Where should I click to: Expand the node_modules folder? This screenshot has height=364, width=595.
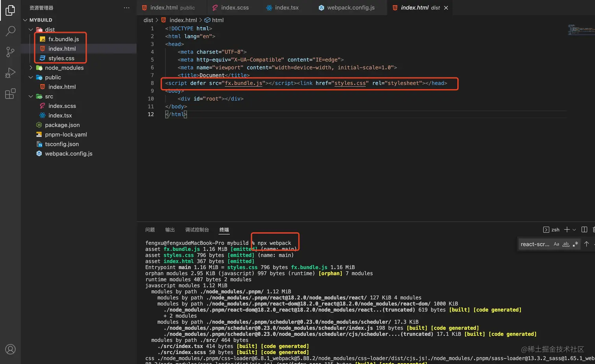(31, 68)
